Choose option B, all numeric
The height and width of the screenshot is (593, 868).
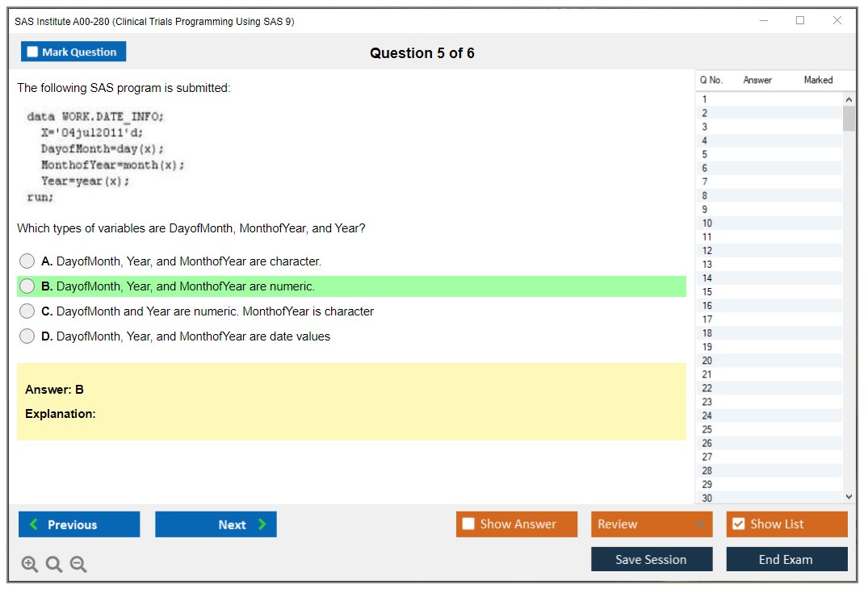[27, 286]
